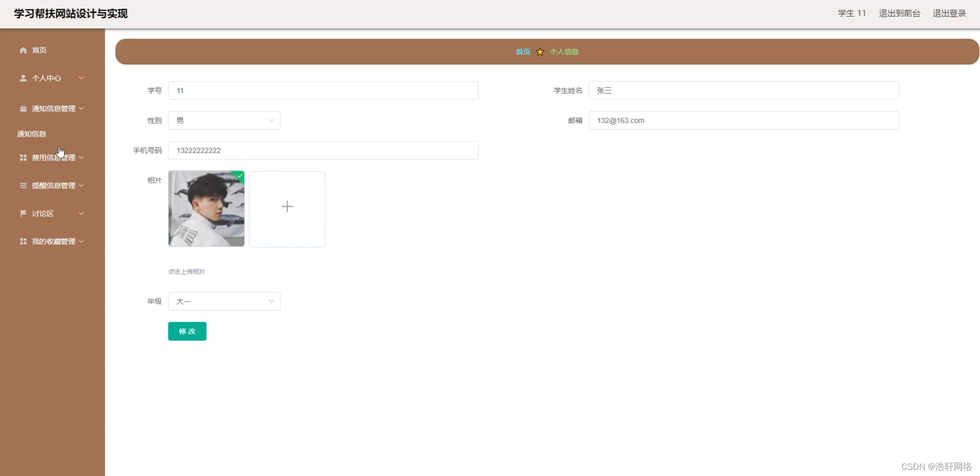The width and height of the screenshot is (980, 476).
Task: Click the 首页 home icon in sidebar
Action: coord(23,50)
